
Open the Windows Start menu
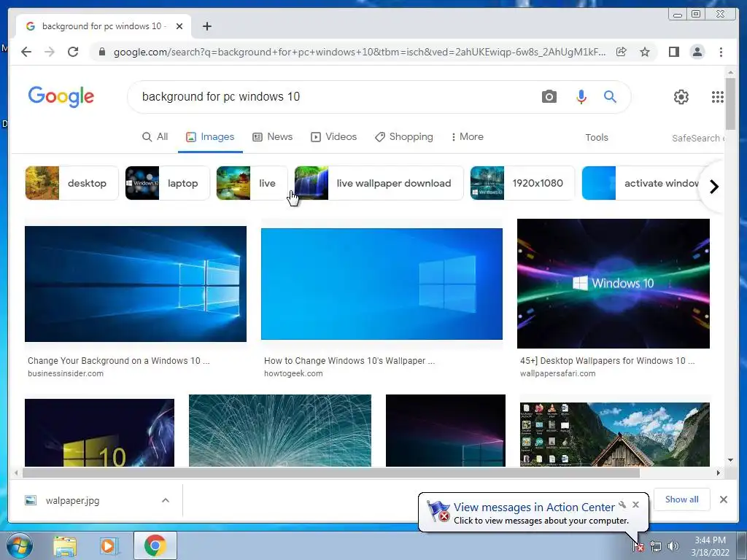coord(20,546)
